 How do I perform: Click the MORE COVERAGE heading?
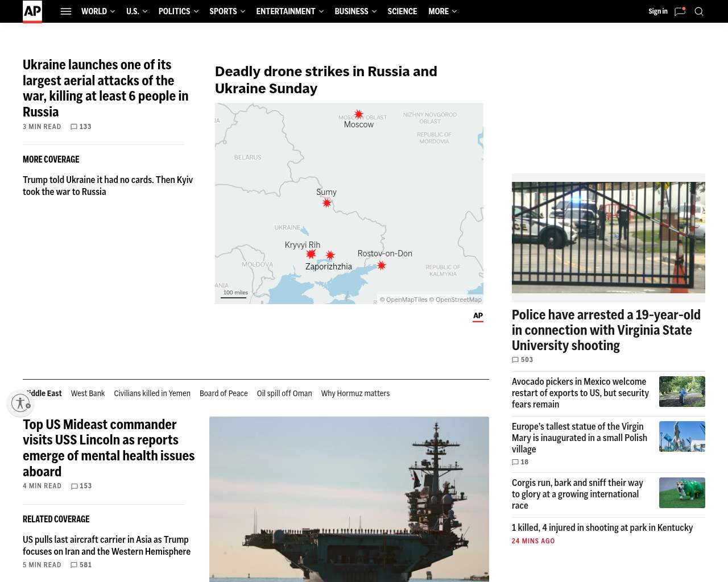(x=51, y=160)
